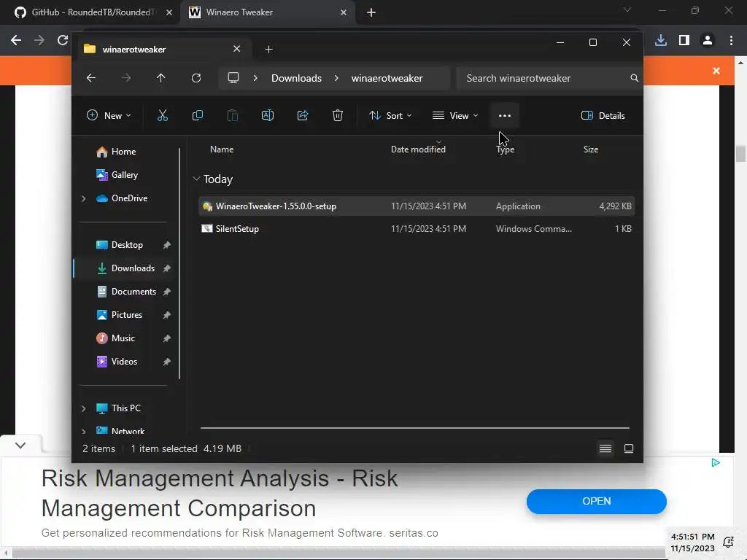Click the OPEN button on the ad
This screenshot has width=747, height=560.
coord(597,502)
